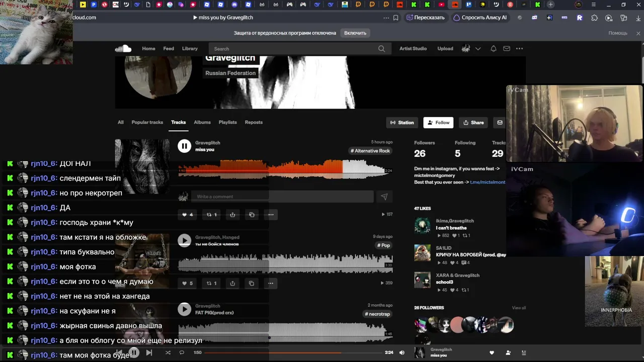
Task: Open more options for 'miss you'
Action: pos(271,215)
